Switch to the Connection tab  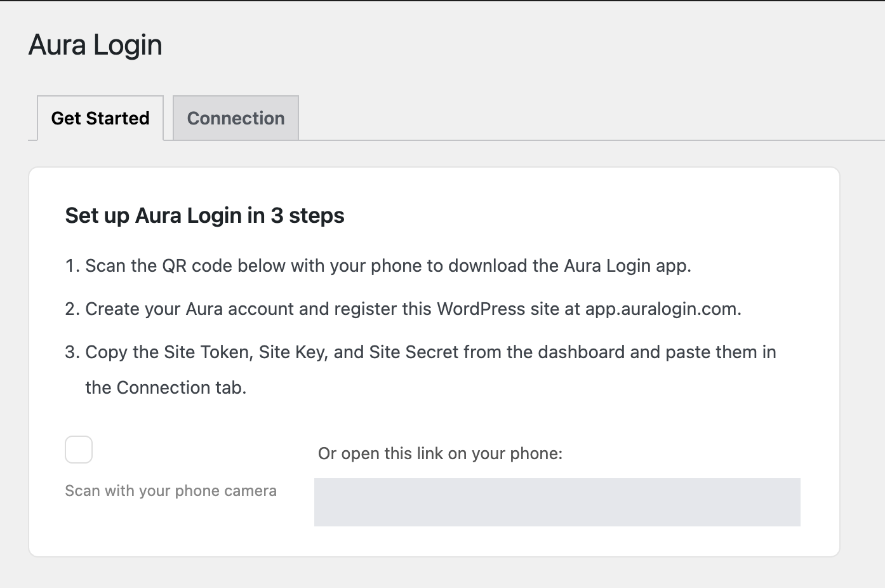(236, 118)
